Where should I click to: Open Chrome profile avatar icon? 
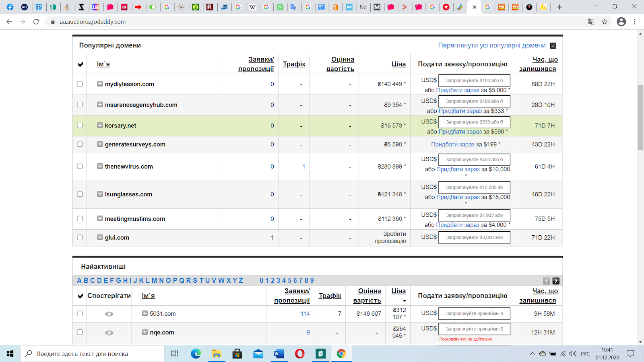(x=621, y=22)
